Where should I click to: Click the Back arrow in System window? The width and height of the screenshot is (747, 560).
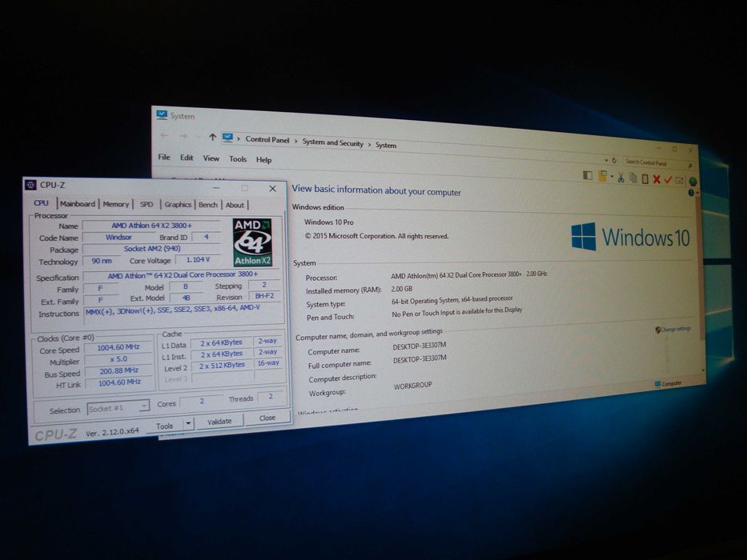(164, 136)
